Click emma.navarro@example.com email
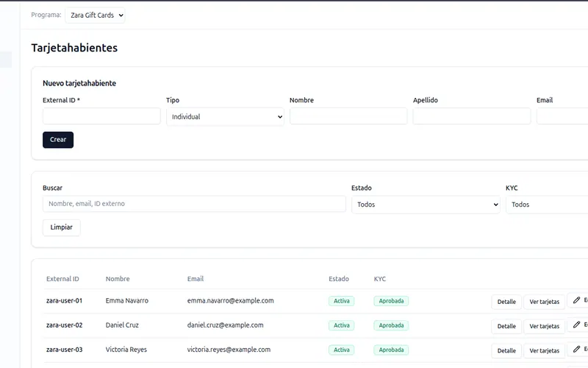The height and width of the screenshot is (368, 588). point(230,301)
